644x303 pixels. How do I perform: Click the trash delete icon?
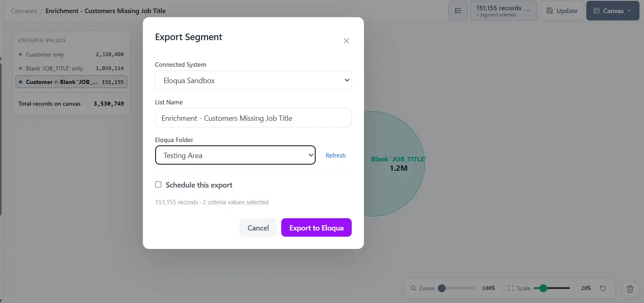(x=630, y=289)
